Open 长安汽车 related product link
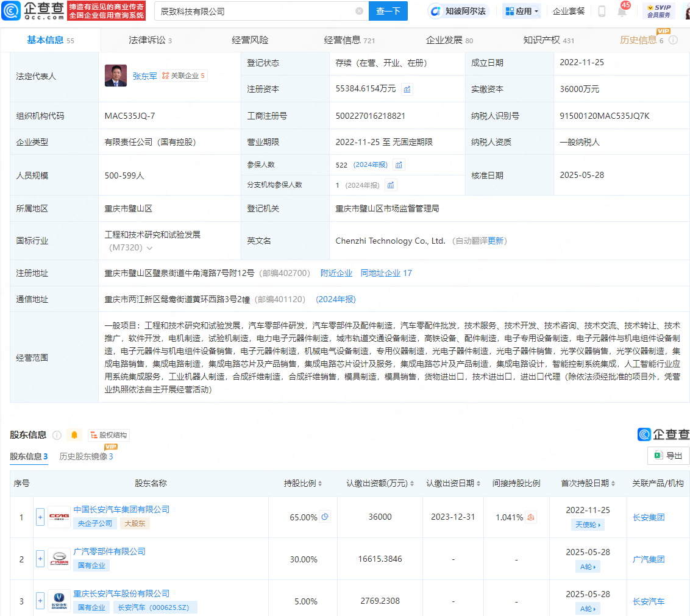The image size is (690, 616). click(x=648, y=601)
